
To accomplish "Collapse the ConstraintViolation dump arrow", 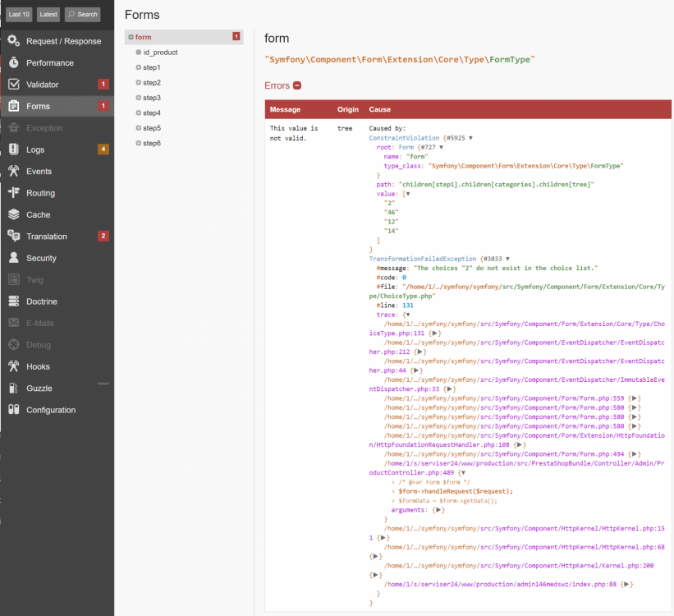I will (x=470, y=138).
